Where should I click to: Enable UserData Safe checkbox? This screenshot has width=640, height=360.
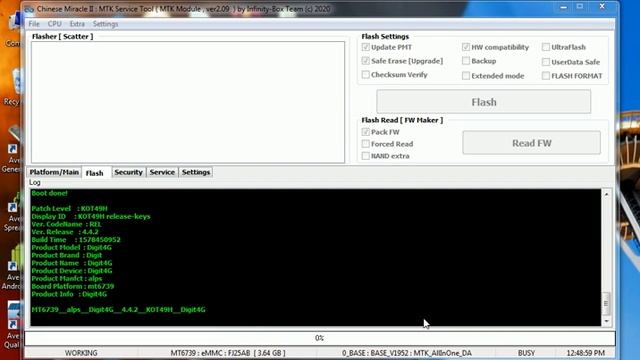coord(546,62)
